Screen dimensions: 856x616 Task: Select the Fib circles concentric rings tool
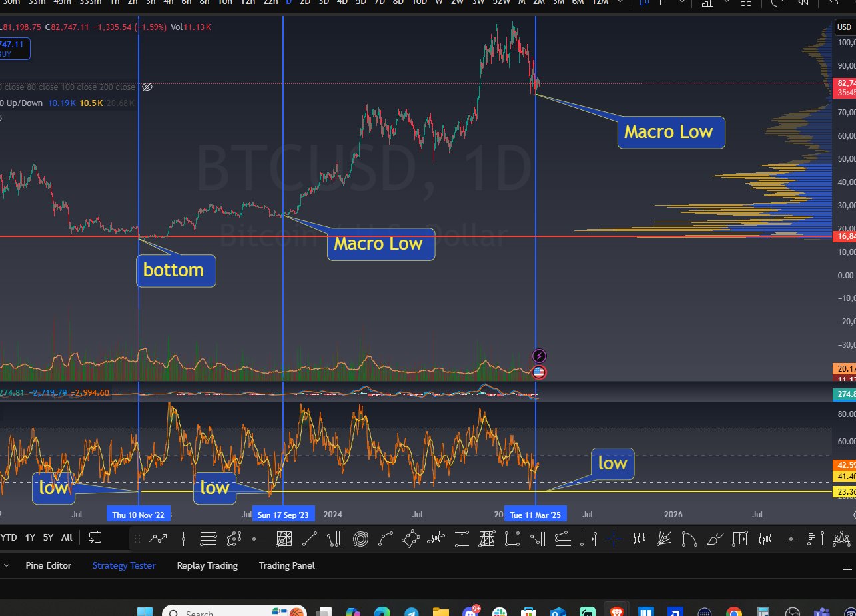[x=360, y=539]
